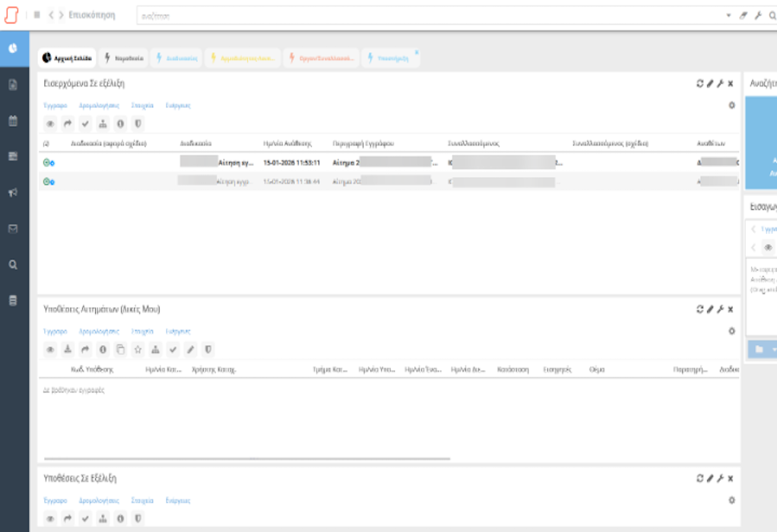Click the megaphone announcements sidebar icon
The image size is (777, 532).
(x=13, y=193)
